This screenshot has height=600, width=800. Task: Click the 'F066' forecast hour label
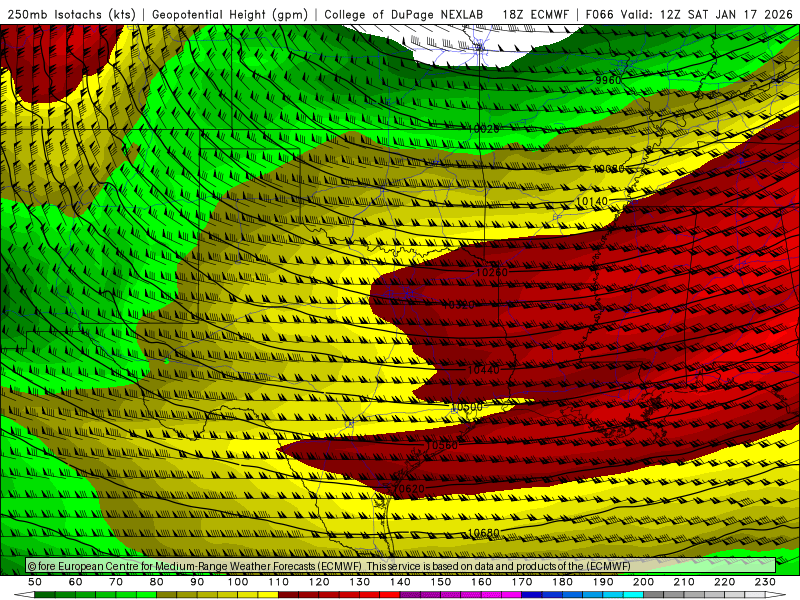(x=599, y=14)
